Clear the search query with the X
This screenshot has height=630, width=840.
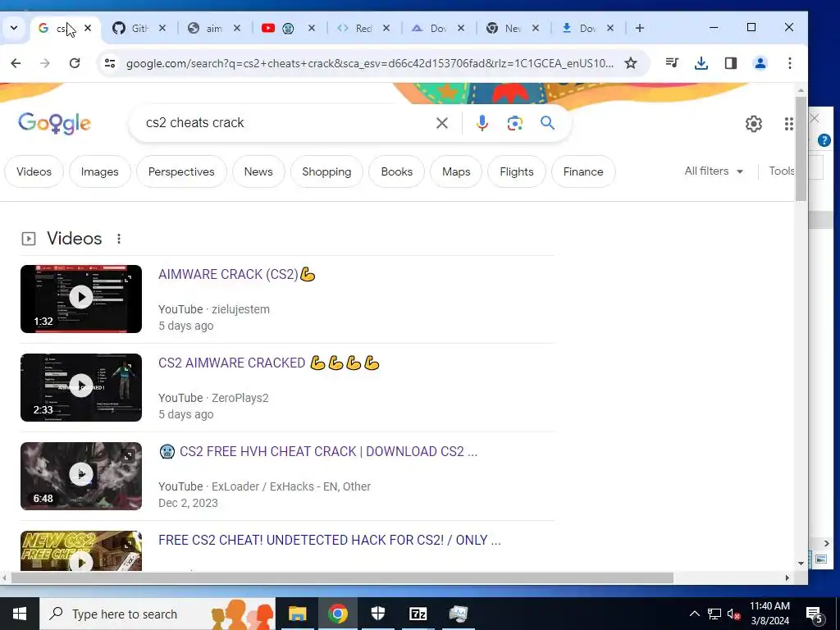coord(442,123)
